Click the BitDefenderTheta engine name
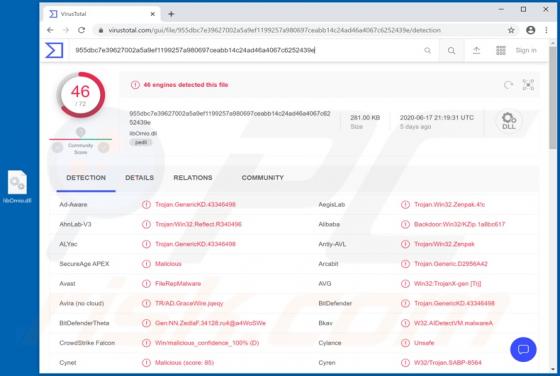The width and height of the screenshot is (560, 376). [x=84, y=323]
